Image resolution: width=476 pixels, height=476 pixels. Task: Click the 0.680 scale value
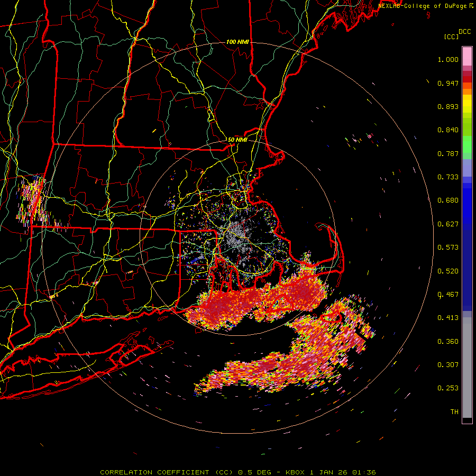(x=448, y=200)
